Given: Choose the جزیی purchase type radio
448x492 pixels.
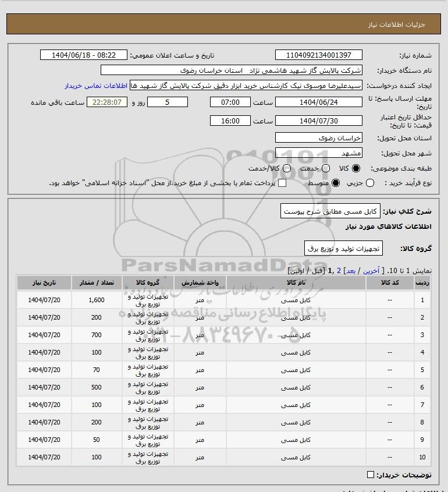Looking at the screenshot, I should point(370,183).
